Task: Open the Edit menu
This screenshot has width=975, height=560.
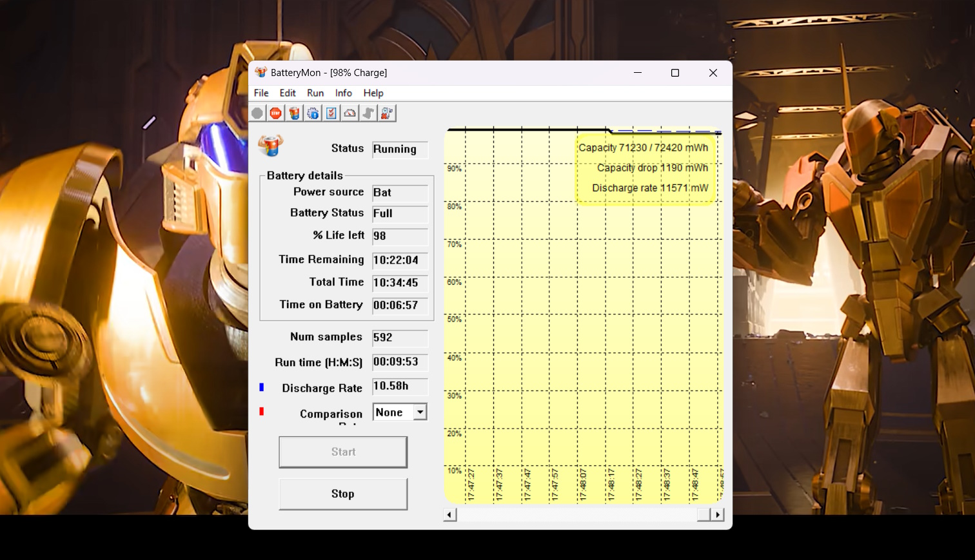Action: point(288,93)
